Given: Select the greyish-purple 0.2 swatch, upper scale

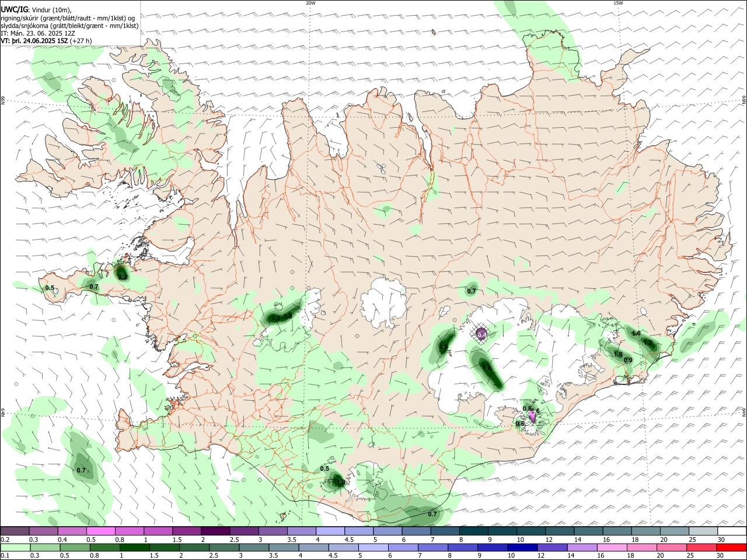Looking at the screenshot, I should click(x=15, y=531).
